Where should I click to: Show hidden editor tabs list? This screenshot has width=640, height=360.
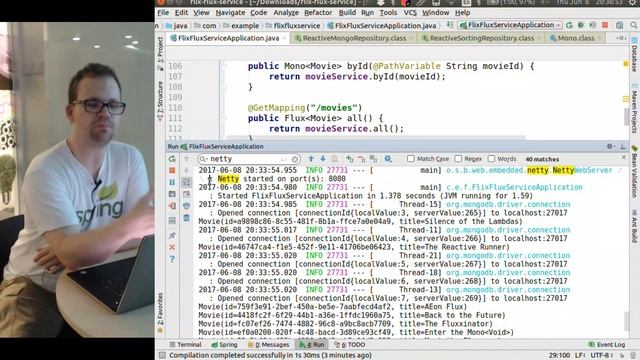point(621,38)
